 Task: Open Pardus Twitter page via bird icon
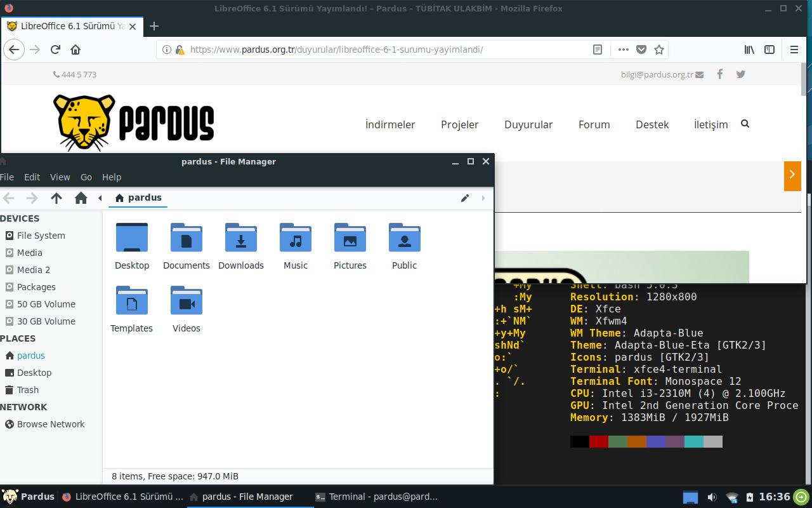click(740, 74)
